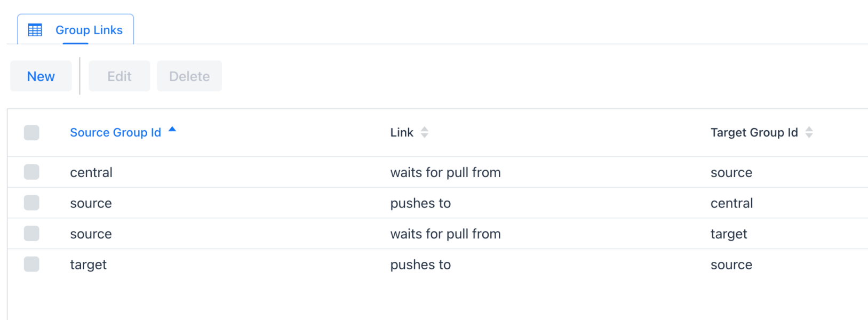Image resolution: width=868 pixels, height=320 pixels.
Task: Reverse sorting on Source Group Id column
Action: point(115,132)
